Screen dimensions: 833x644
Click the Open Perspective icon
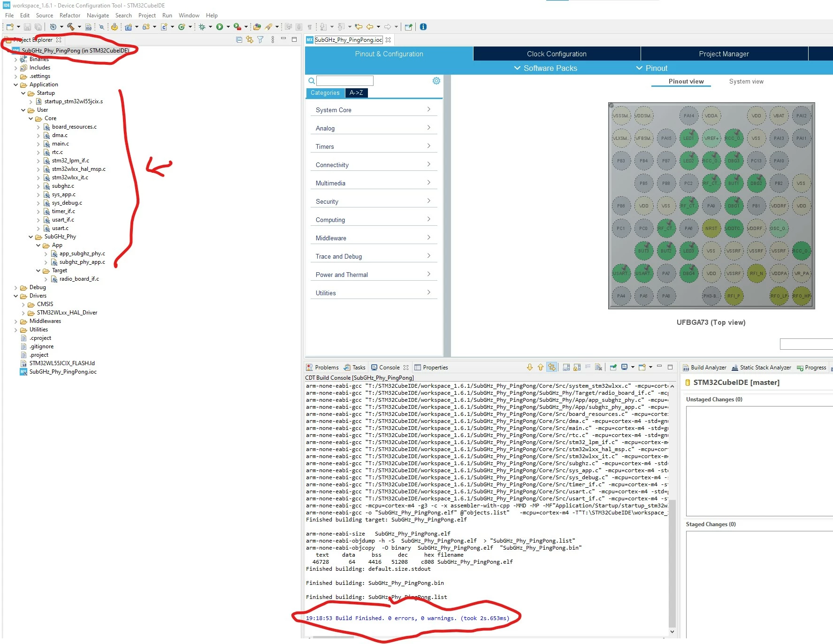[408, 27]
